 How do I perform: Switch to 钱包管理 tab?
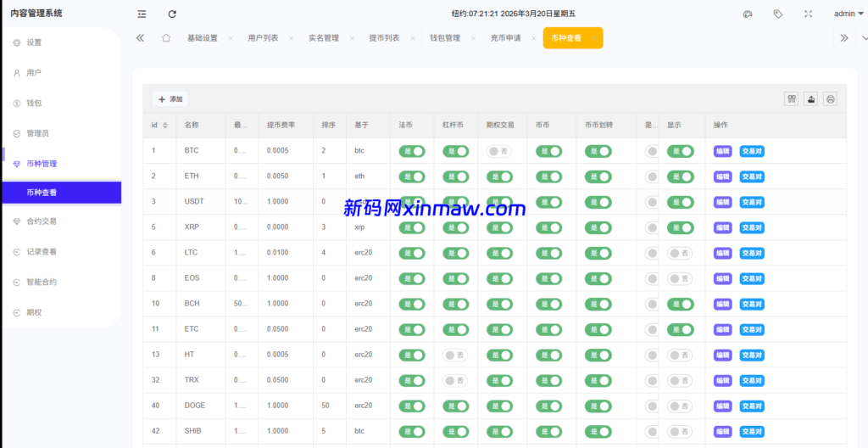click(x=445, y=38)
